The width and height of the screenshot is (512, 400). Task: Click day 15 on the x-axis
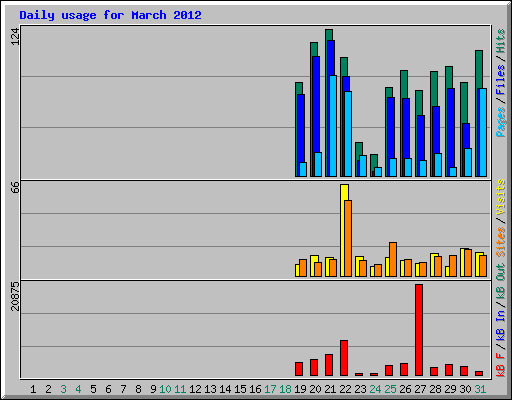tap(240, 389)
